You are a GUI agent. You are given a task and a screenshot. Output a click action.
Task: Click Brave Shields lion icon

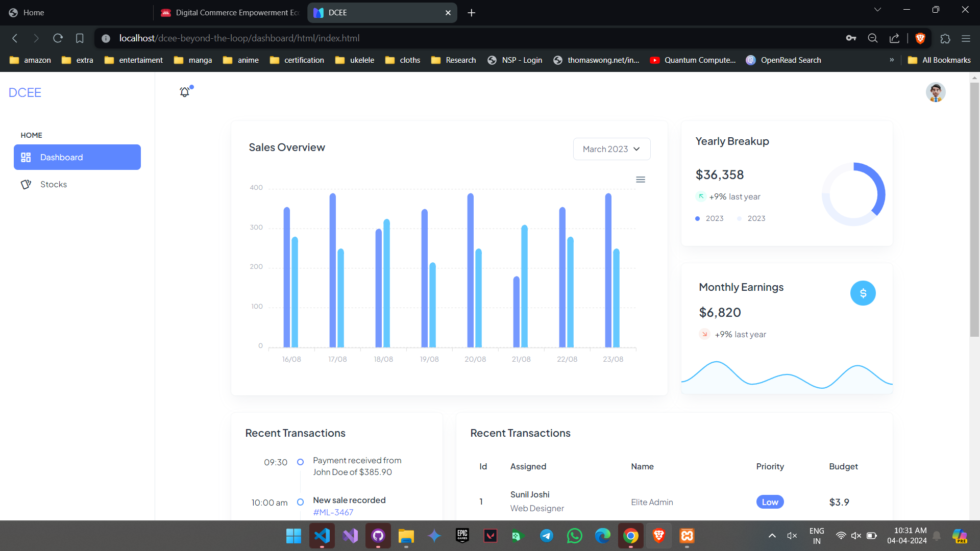point(920,38)
